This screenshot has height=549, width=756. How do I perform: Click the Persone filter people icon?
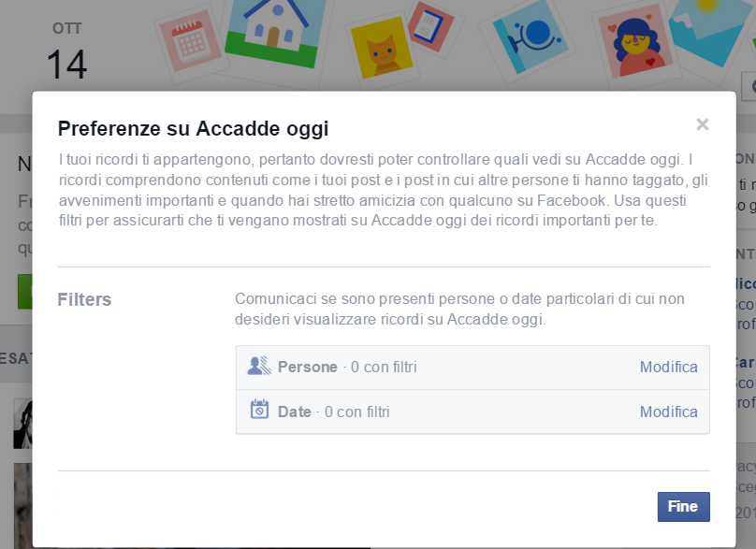pos(259,367)
